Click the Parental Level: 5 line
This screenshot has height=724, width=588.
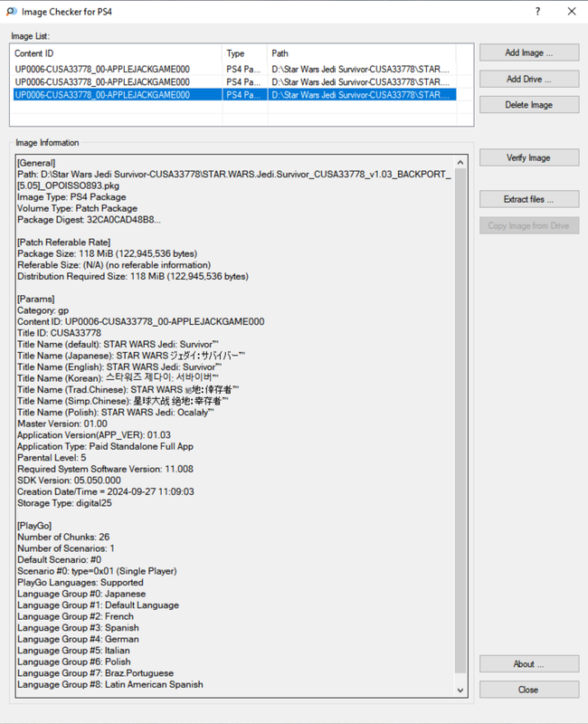[x=52, y=458]
